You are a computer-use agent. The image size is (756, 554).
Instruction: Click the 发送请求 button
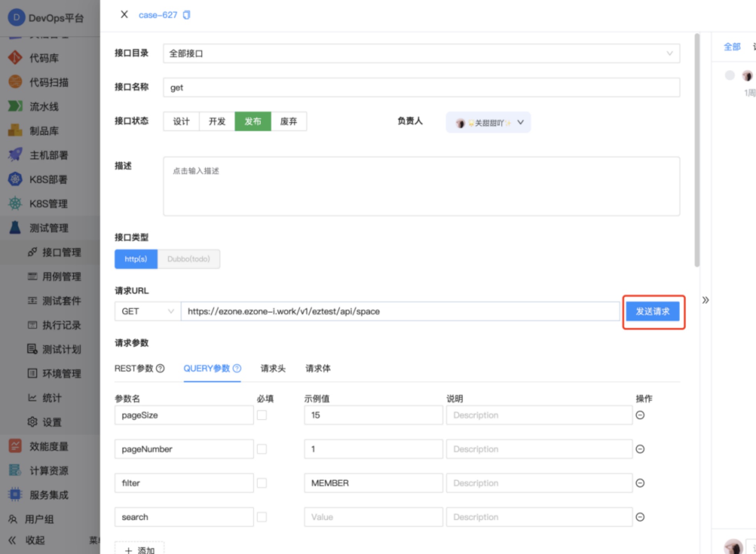[x=653, y=312]
